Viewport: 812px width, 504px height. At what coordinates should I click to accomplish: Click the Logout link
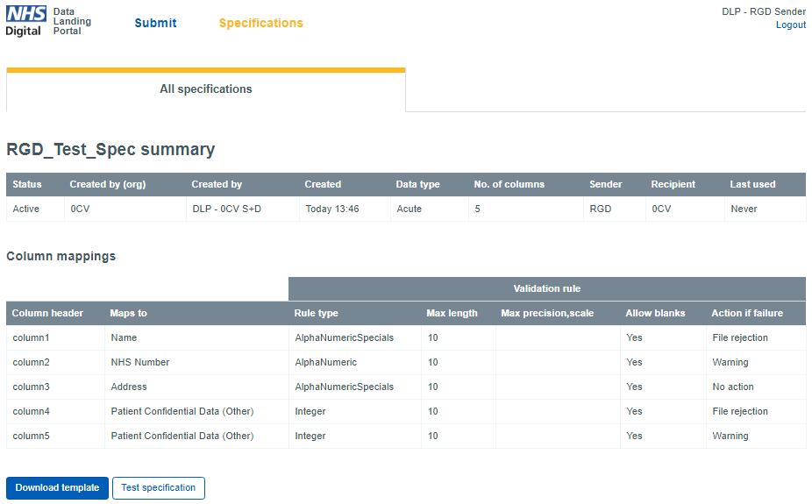click(x=790, y=25)
